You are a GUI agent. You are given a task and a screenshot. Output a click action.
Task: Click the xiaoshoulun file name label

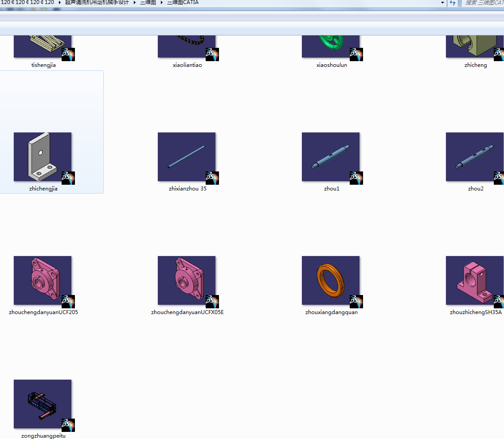point(332,65)
